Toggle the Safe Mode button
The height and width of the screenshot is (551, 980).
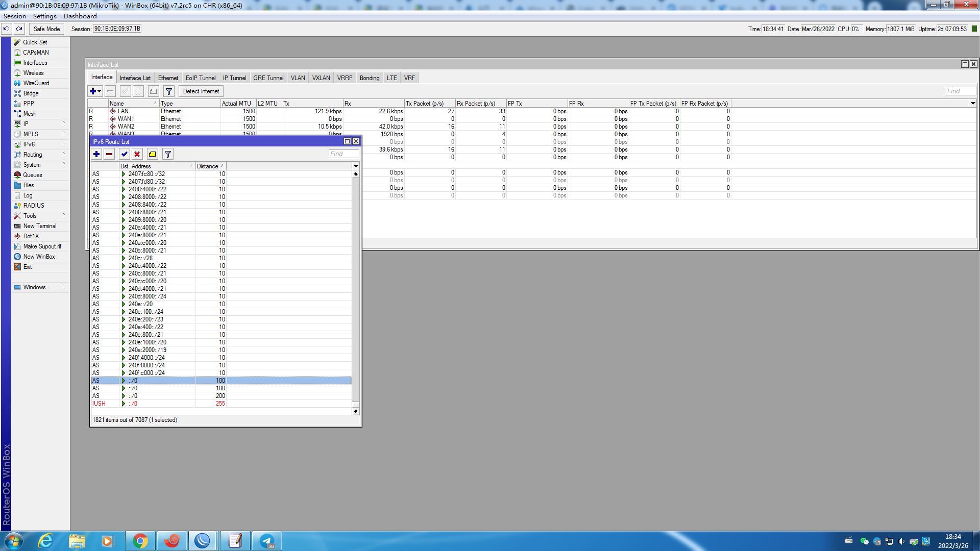[46, 29]
